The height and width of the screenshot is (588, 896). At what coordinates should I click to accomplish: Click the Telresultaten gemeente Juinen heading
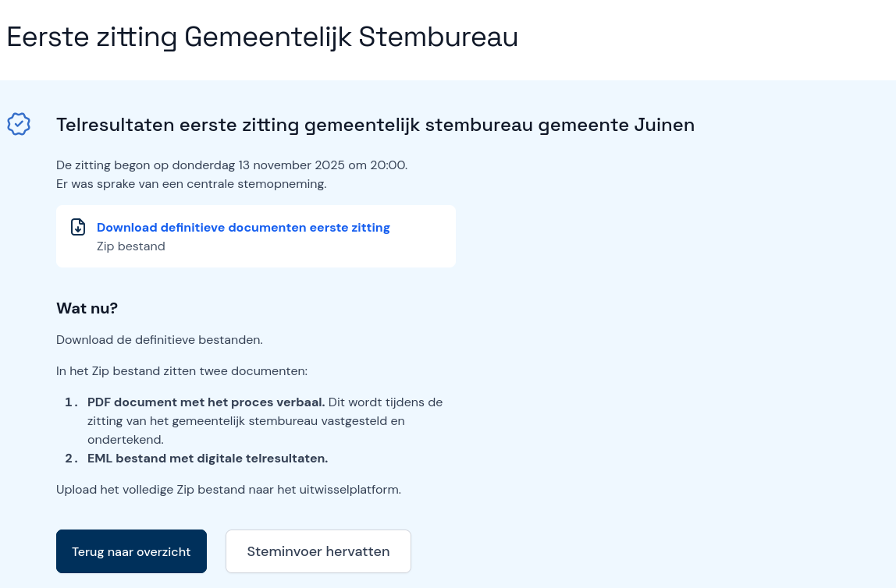click(x=375, y=124)
